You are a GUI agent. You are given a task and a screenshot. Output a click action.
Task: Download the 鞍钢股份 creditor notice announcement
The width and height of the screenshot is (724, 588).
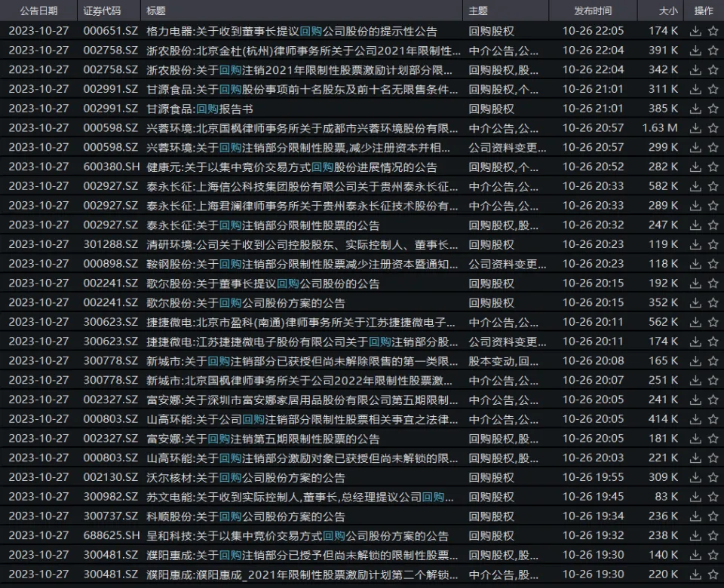click(695, 264)
